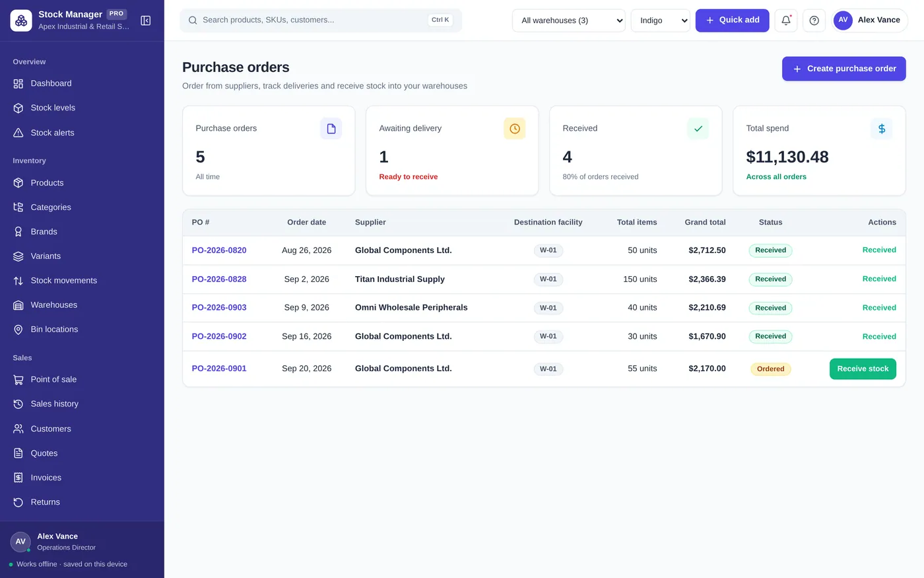Screen dimensions: 924x578
Task: Click the Sales history clock icon
Action: [x=18, y=404]
